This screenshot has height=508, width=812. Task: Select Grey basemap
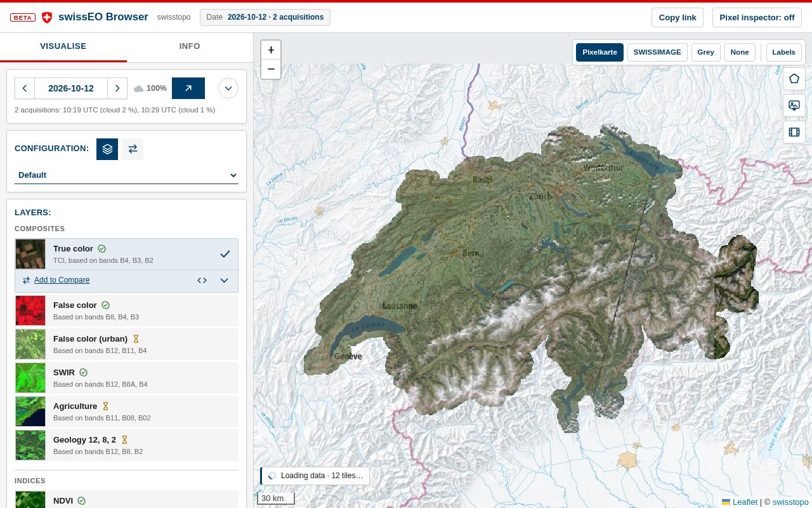click(x=706, y=52)
